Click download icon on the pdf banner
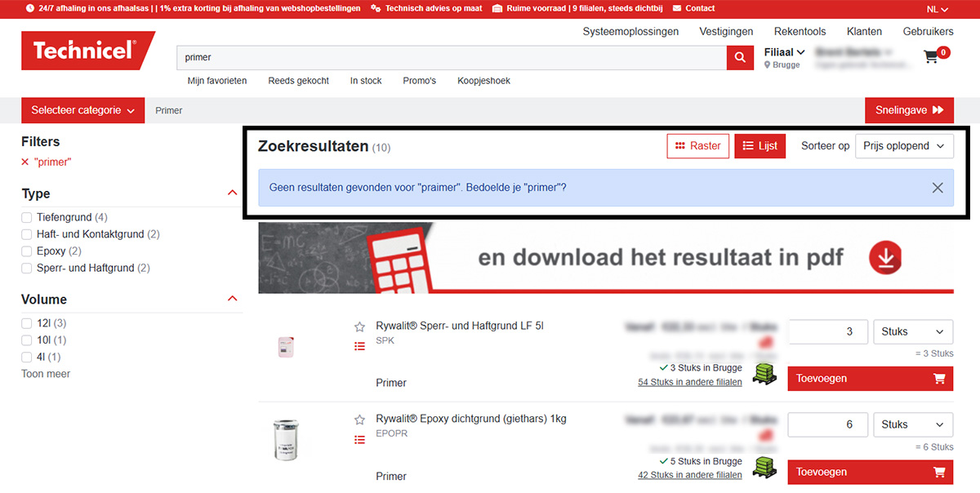 tap(885, 258)
